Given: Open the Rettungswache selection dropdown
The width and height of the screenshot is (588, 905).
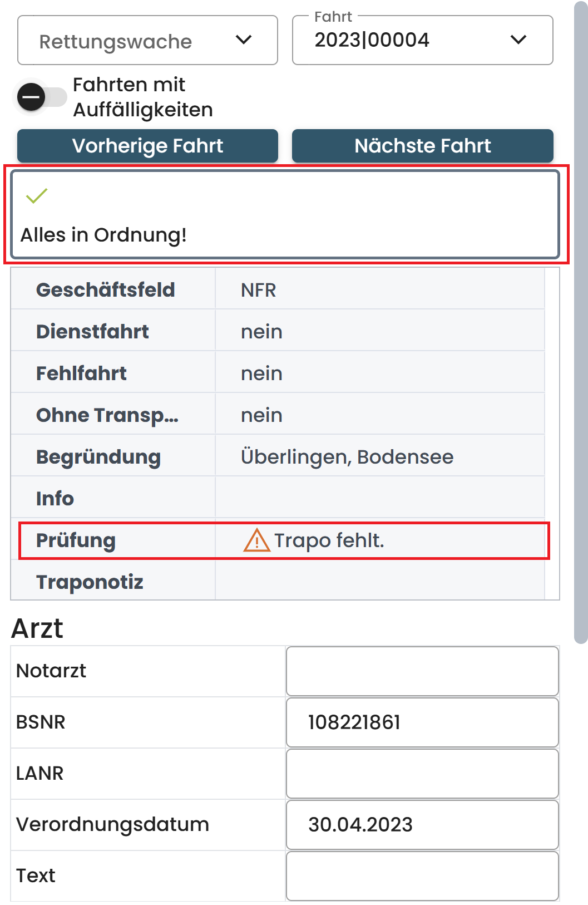Looking at the screenshot, I should (x=146, y=40).
